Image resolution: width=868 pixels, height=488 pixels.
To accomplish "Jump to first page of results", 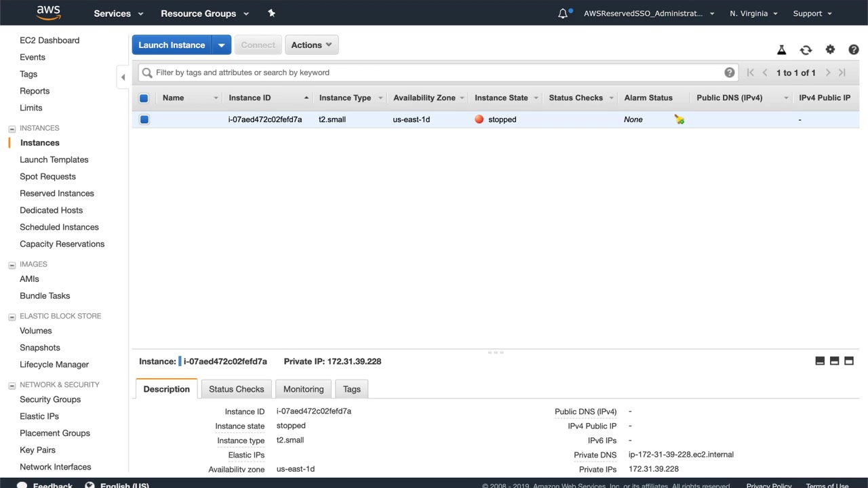I will 750,73.
